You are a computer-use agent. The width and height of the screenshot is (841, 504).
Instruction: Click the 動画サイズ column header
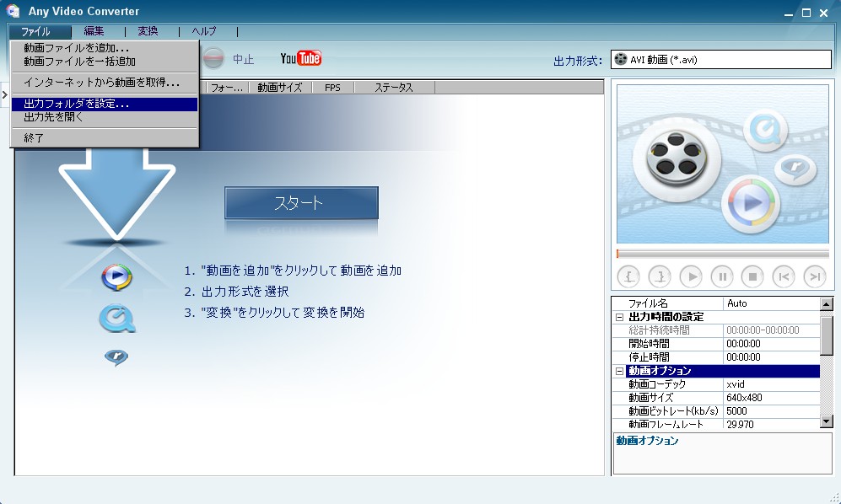pos(279,88)
